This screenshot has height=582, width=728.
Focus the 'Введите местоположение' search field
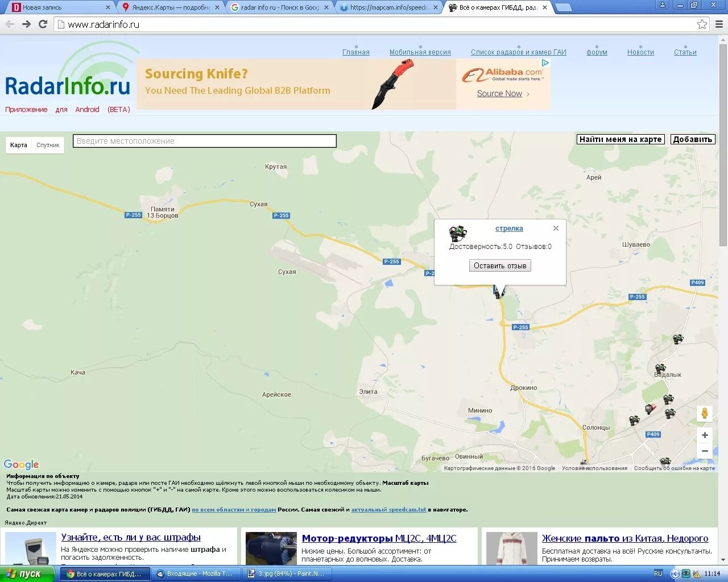[x=205, y=141]
